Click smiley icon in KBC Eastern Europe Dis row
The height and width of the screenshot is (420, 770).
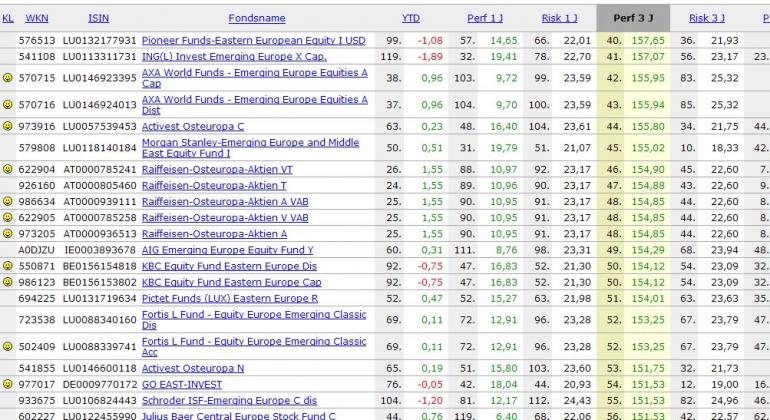pos(7,265)
